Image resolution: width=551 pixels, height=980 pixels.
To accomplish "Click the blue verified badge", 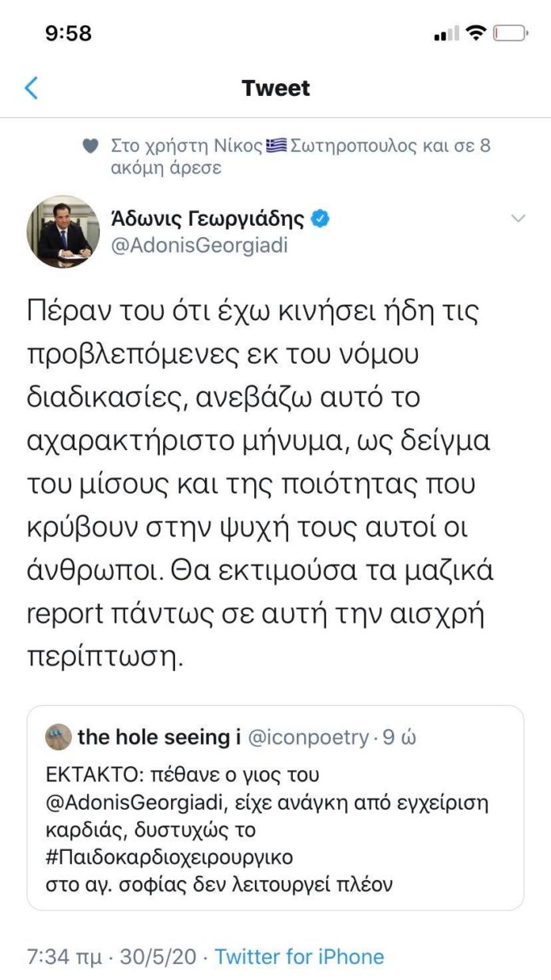I will (320, 219).
